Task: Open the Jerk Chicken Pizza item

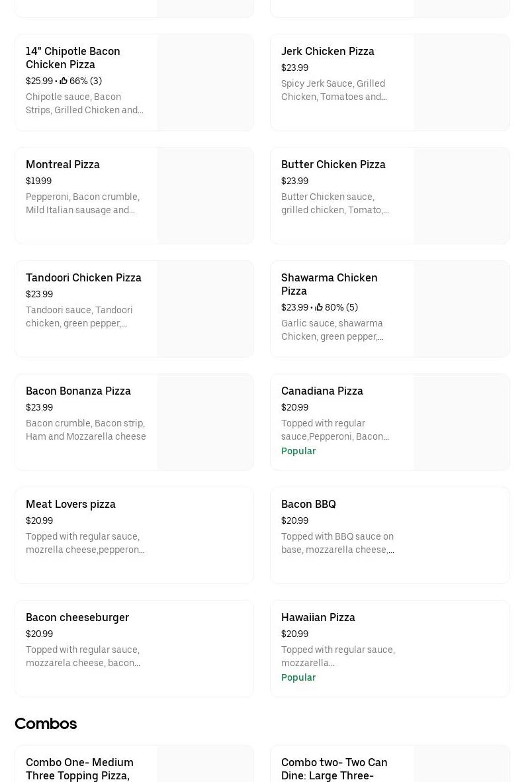Action: 328,51
